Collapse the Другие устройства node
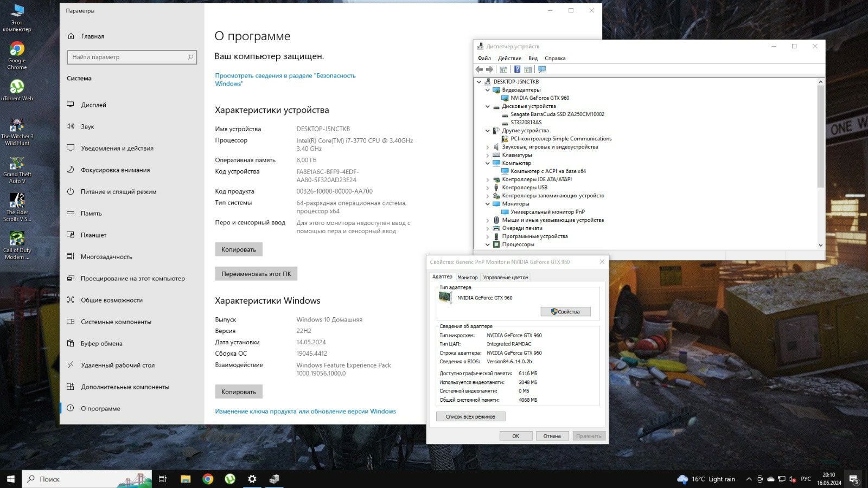This screenshot has width=868, height=488. click(x=487, y=131)
